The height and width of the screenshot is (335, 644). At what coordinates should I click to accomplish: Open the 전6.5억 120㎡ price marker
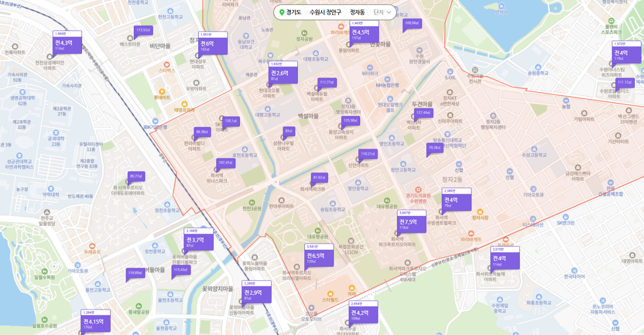click(319, 255)
